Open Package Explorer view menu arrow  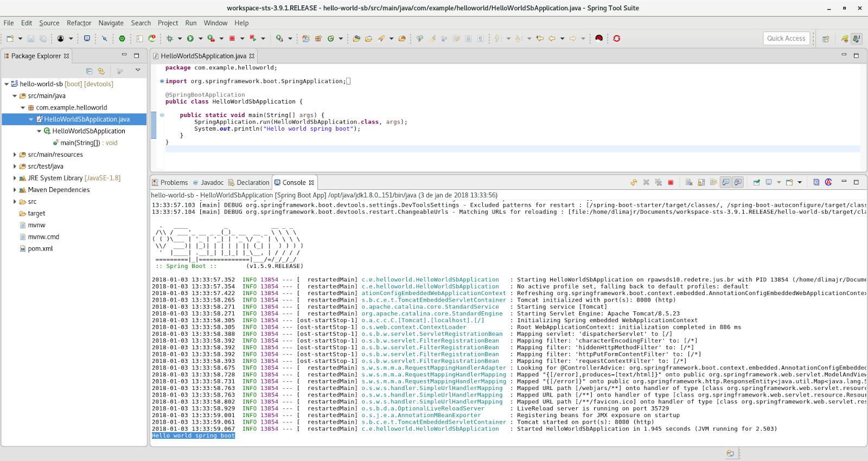pos(138,70)
